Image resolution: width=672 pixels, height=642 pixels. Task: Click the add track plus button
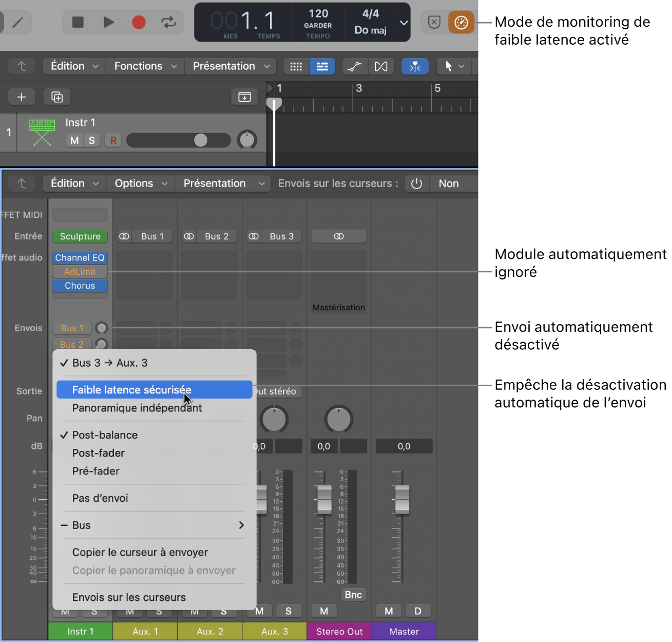[x=22, y=97]
